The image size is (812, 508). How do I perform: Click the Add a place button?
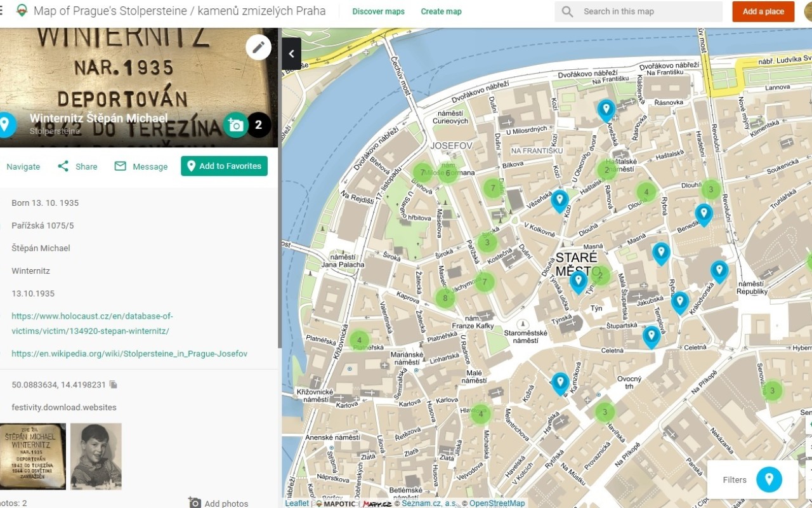(x=764, y=11)
